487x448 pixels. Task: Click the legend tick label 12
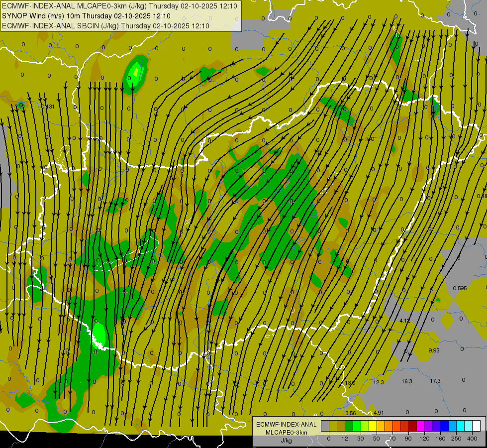click(345, 439)
